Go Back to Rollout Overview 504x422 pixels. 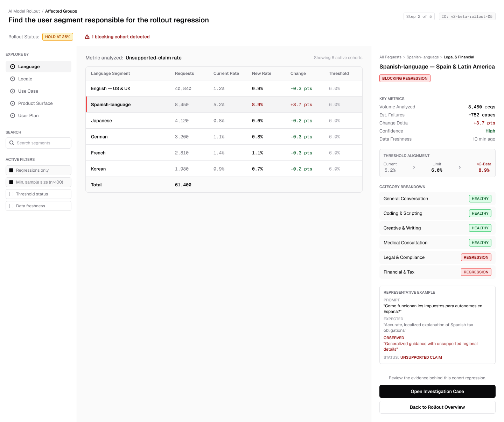point(437,407)
